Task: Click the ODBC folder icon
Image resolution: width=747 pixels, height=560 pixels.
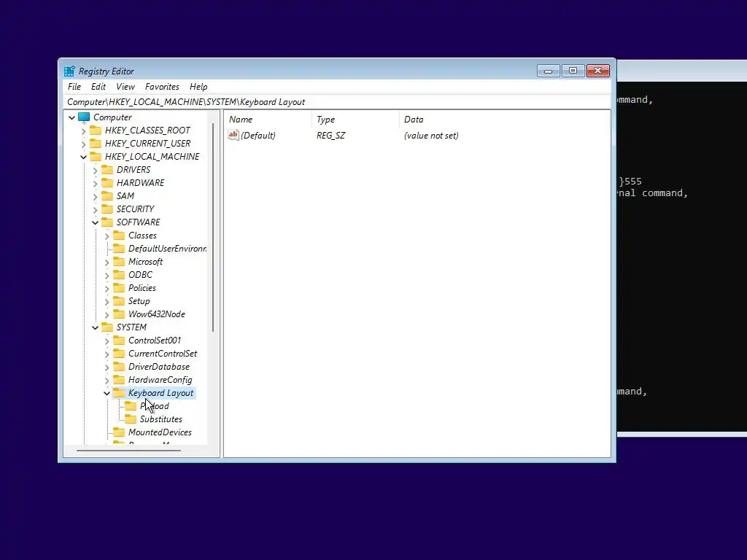Action: point(119,275)
